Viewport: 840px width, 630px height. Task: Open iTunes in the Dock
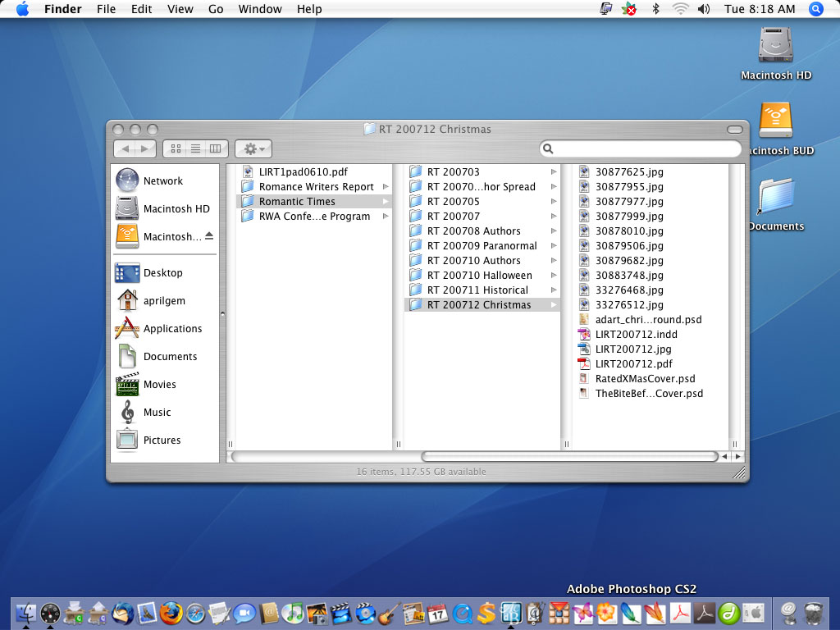pyautogui.click(x=293, y=613)
